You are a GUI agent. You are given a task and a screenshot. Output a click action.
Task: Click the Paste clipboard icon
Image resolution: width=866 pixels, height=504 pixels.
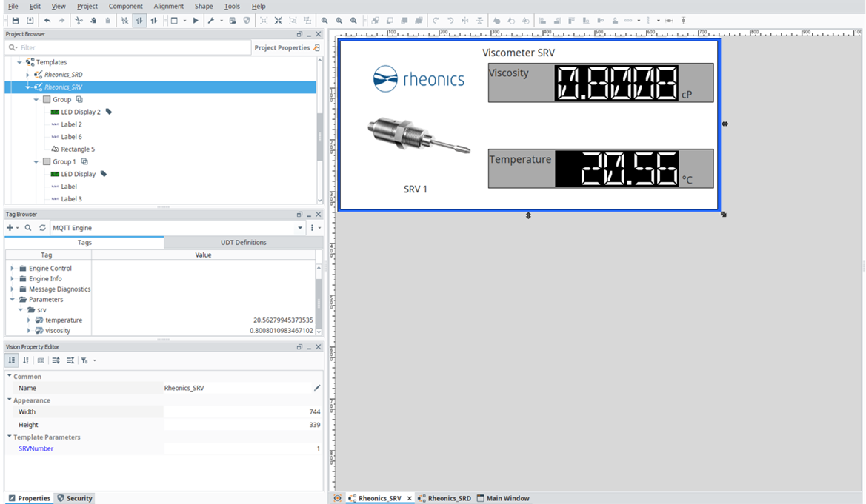click(107, 21)
